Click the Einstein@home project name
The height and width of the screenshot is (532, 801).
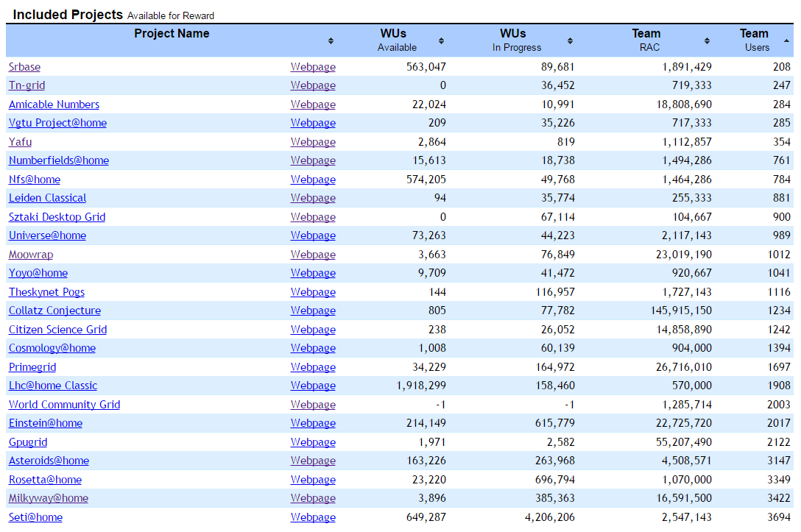46,423
